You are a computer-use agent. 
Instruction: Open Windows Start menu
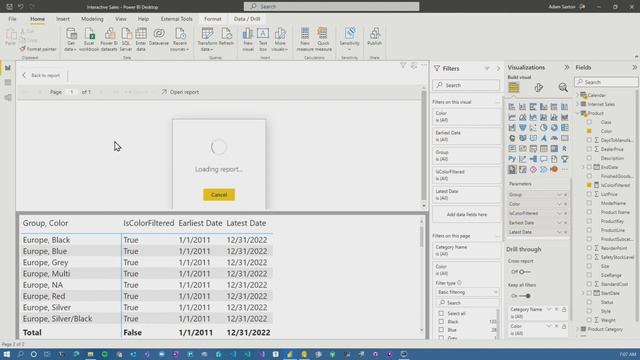click(x=7, y=354)
